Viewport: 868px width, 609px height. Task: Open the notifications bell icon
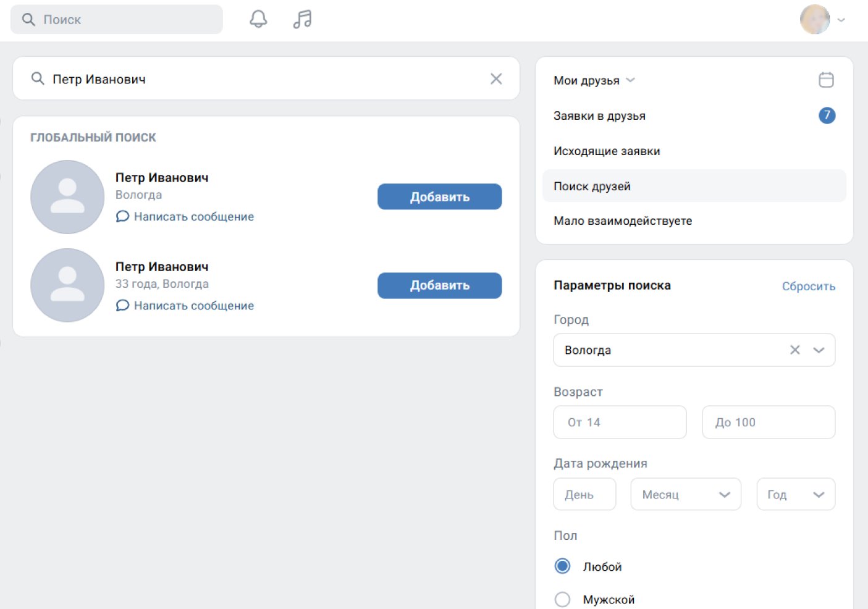258,19
